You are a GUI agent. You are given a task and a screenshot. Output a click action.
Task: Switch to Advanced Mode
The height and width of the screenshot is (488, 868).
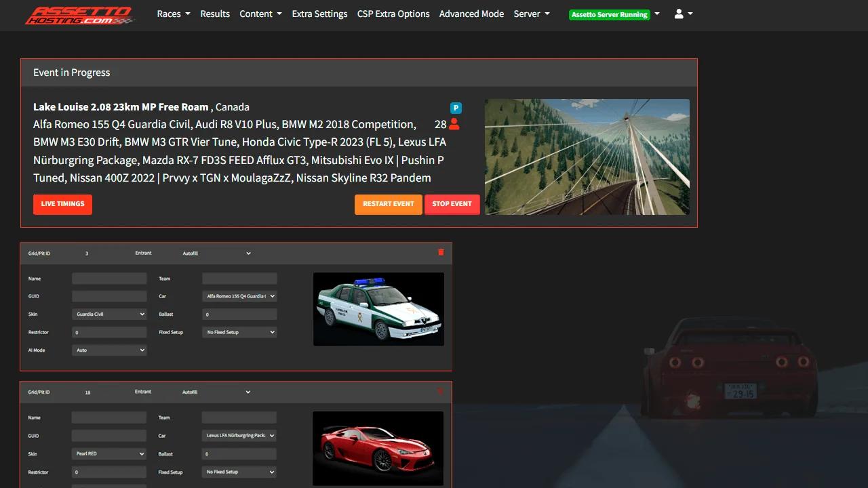point(471,14)
